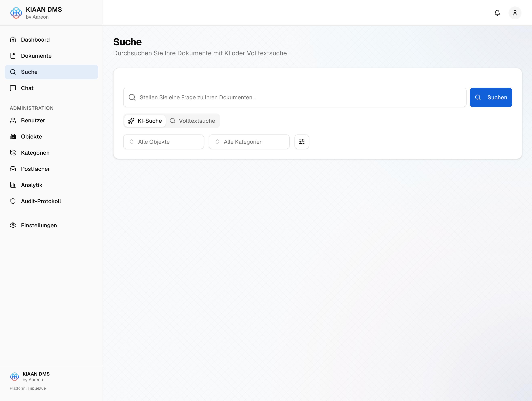Switch to KI-Suche mode
The width and height of the screenshot is (532, 401).
145,121
